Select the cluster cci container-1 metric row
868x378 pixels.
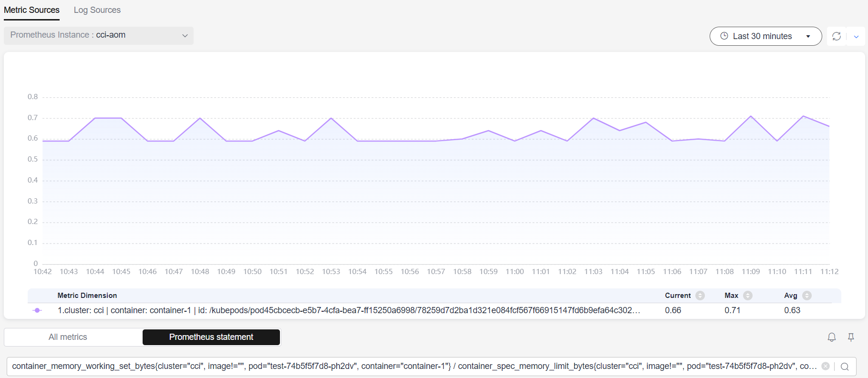coord(434,310)
